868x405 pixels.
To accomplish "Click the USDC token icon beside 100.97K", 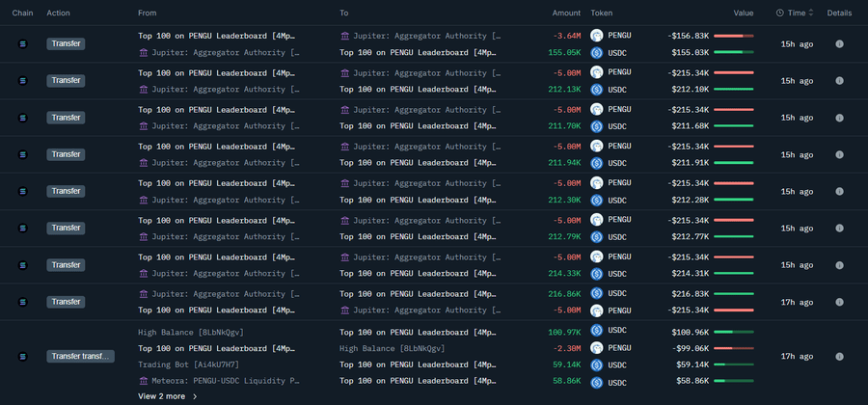I will coord(597,332).
